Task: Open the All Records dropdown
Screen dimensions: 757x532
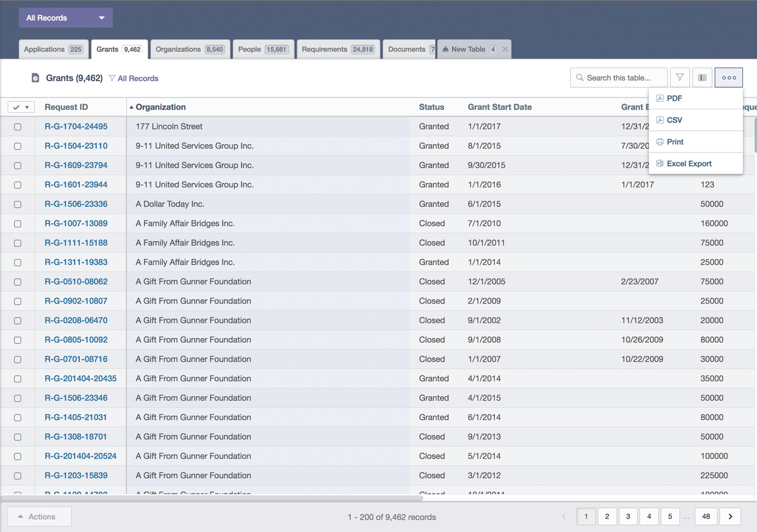Action: [x=66, y=18]
